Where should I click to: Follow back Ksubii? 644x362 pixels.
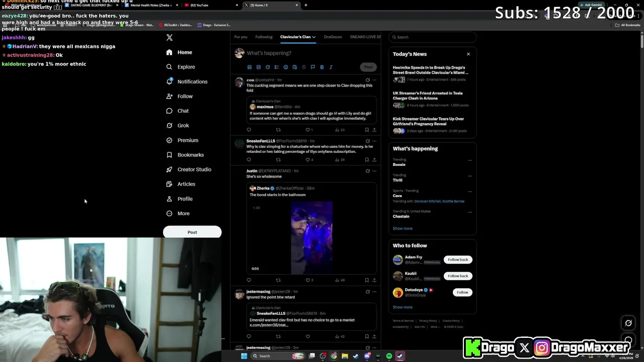click(x=458, y=276)
